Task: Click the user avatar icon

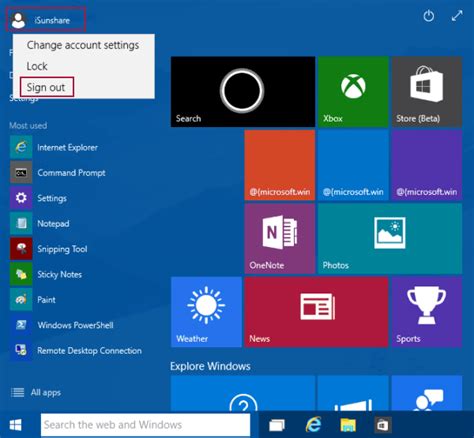Action: [18, 20]
